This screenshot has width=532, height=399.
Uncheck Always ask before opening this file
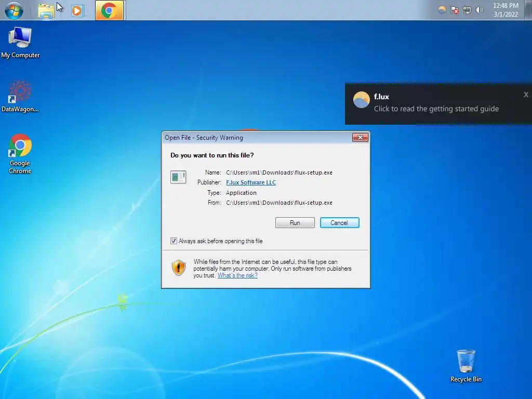(174, 241)
